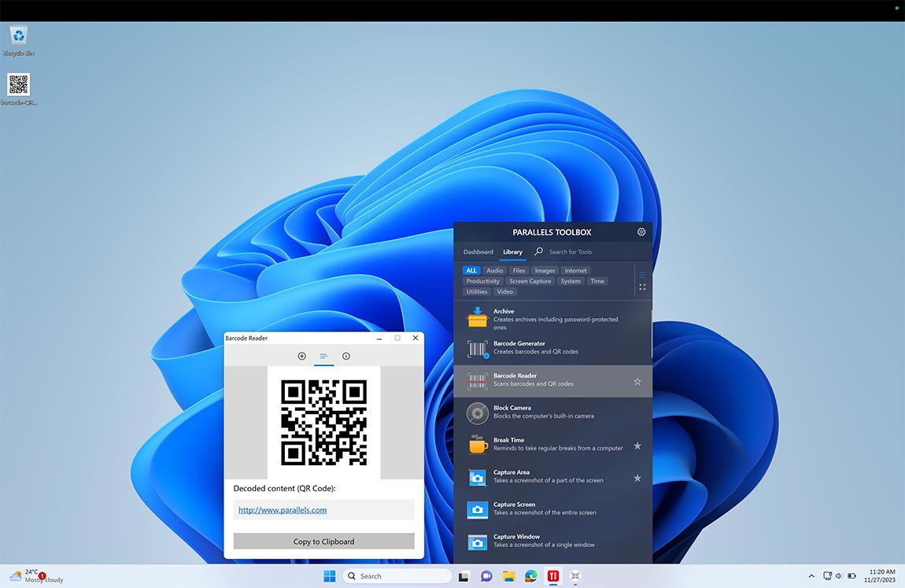Viewport: 905px width, 588px height.
Task: Click the Copy to Clipboard button
Action: pyautogui.click(x=323, y=541)
